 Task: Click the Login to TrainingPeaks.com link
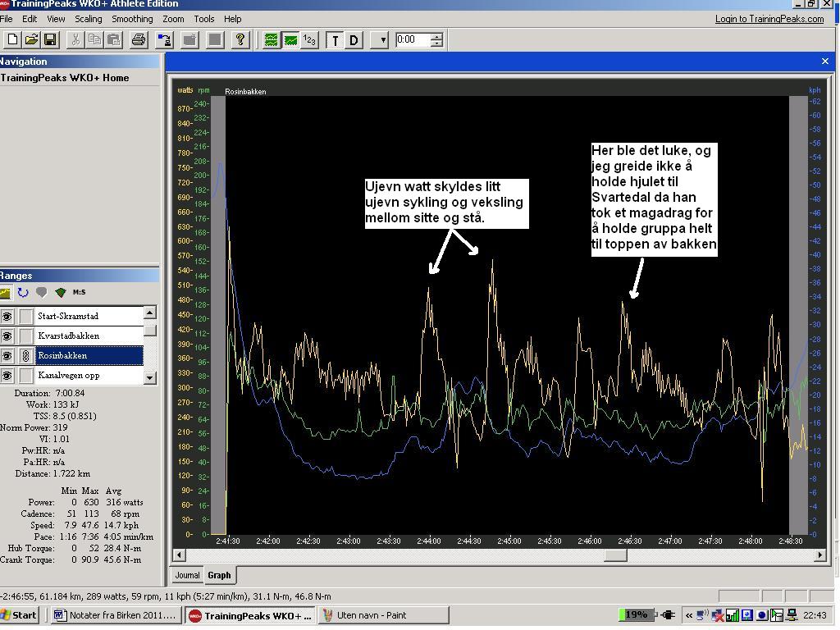769,19
